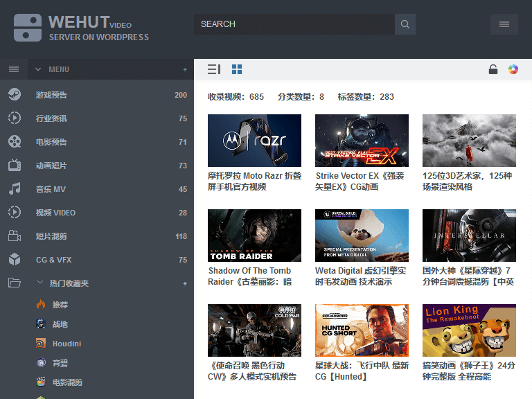Click the play icon beside 视频 VIDEO
The image size is (532, 399).
[15, 212]
